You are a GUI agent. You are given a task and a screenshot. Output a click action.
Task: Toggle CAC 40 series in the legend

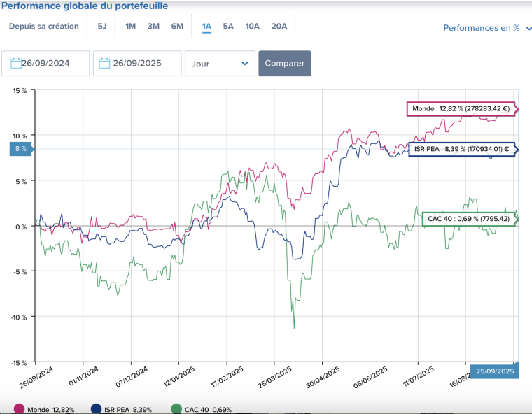[207, 410]
